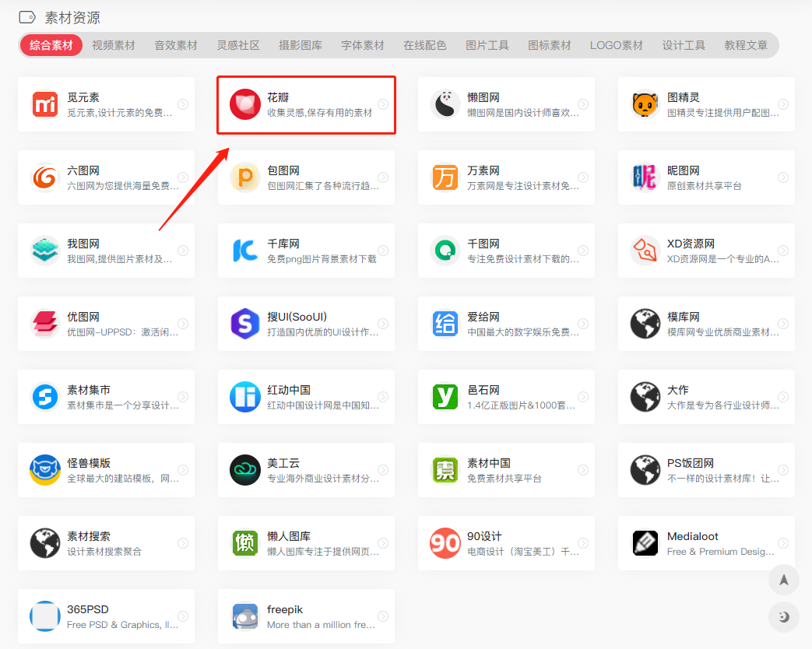812x649 pixels.
Task: Open the 邑石网 green y icon
Action: pos(445,397)
